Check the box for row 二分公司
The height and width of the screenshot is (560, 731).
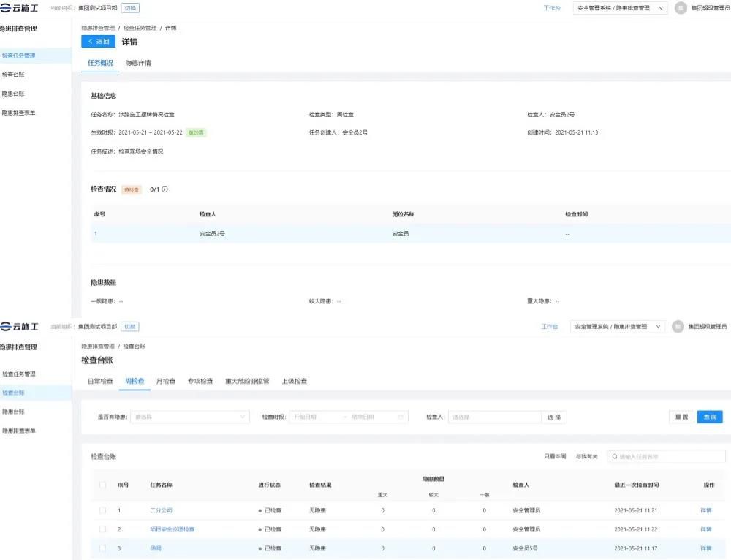[102, 510]
